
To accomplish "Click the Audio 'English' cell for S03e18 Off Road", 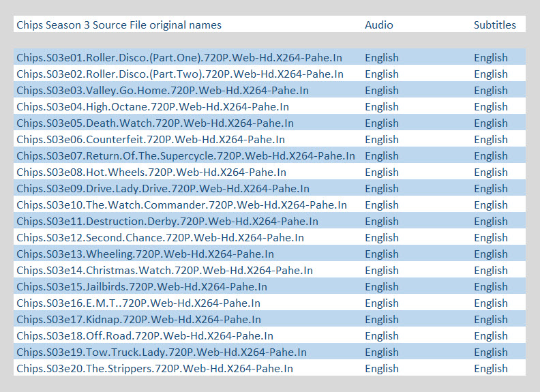I will (382, 336).
